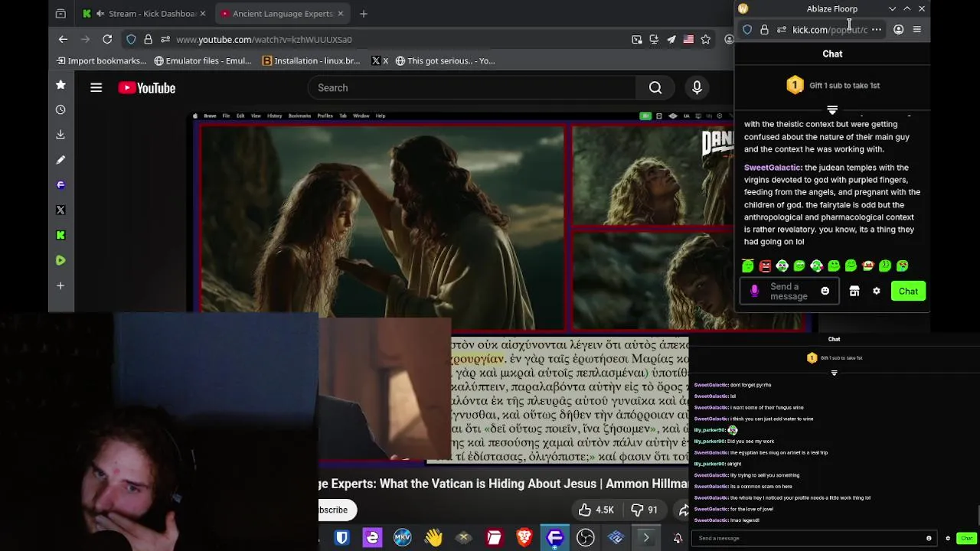Open emoji picker in Send a message box
The height and width of the screenshot is (551, 980).
(x=825, y=291)
